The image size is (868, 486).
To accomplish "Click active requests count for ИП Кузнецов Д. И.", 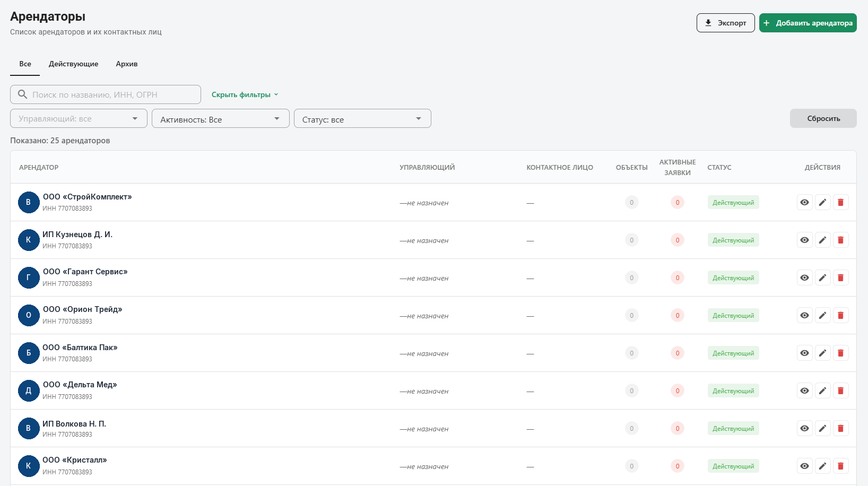I will 678,240.
